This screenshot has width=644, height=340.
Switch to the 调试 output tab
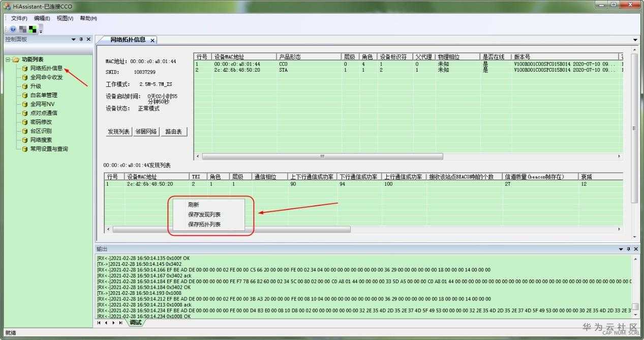(135, 323)
